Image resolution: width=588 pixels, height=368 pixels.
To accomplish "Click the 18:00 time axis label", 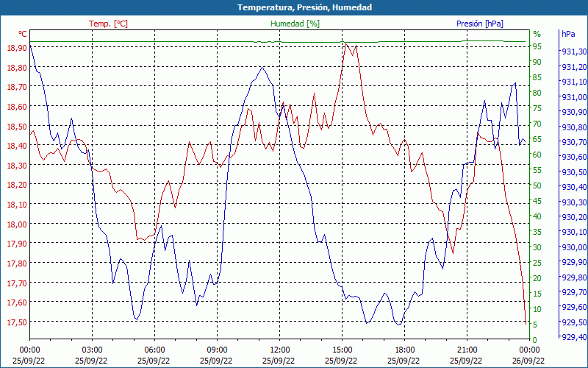I will (404, 350).
